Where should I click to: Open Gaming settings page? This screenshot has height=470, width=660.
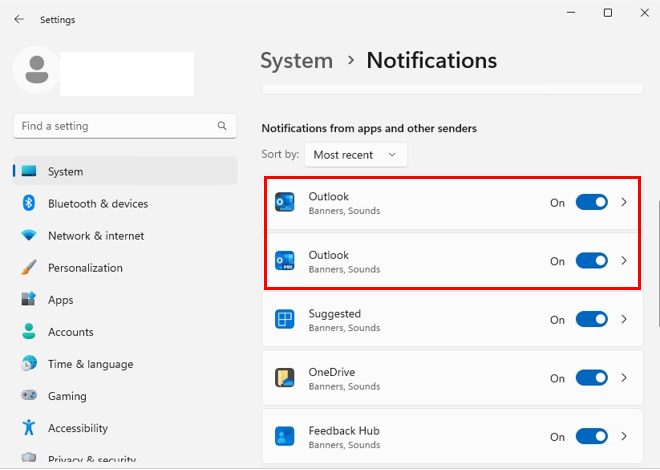click(125, 396)
